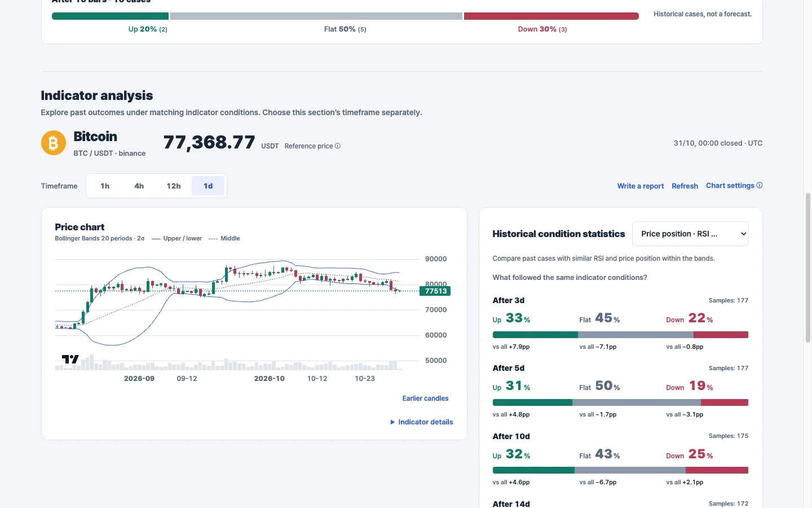Click the info icon next to Reference price
812x508 pixels.
pos(338,146)
